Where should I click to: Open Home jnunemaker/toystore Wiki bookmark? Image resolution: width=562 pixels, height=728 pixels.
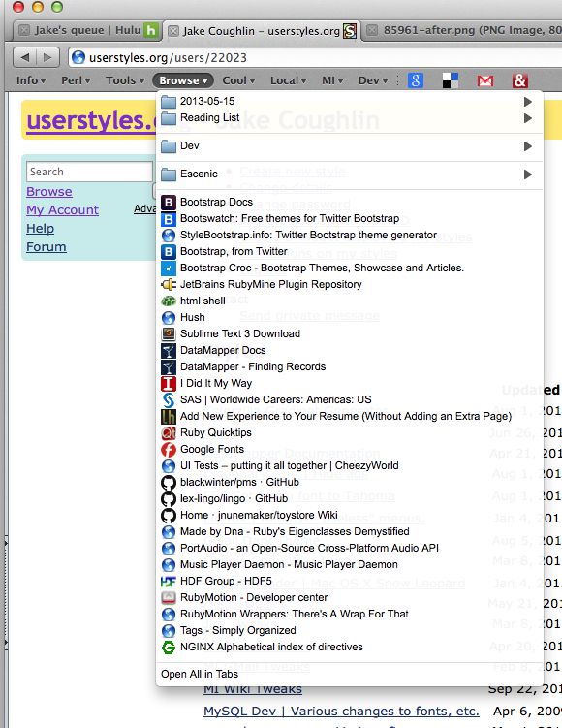tap(349, 515)
